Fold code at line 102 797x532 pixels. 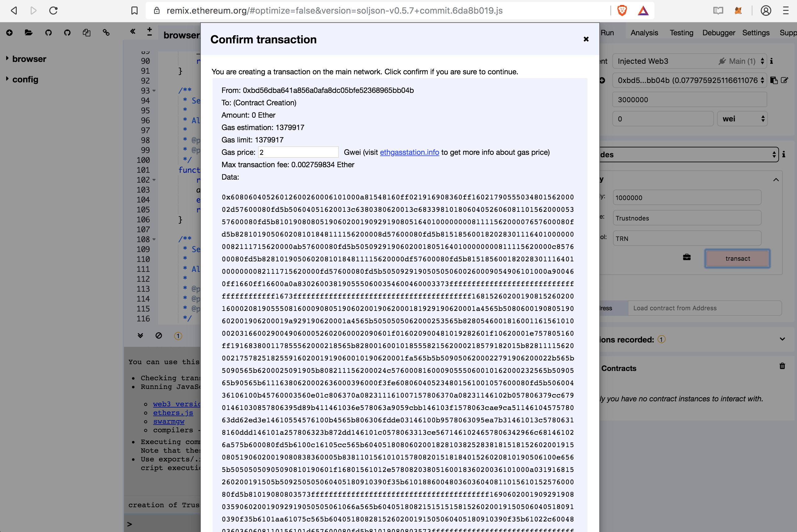coord(154,180)
